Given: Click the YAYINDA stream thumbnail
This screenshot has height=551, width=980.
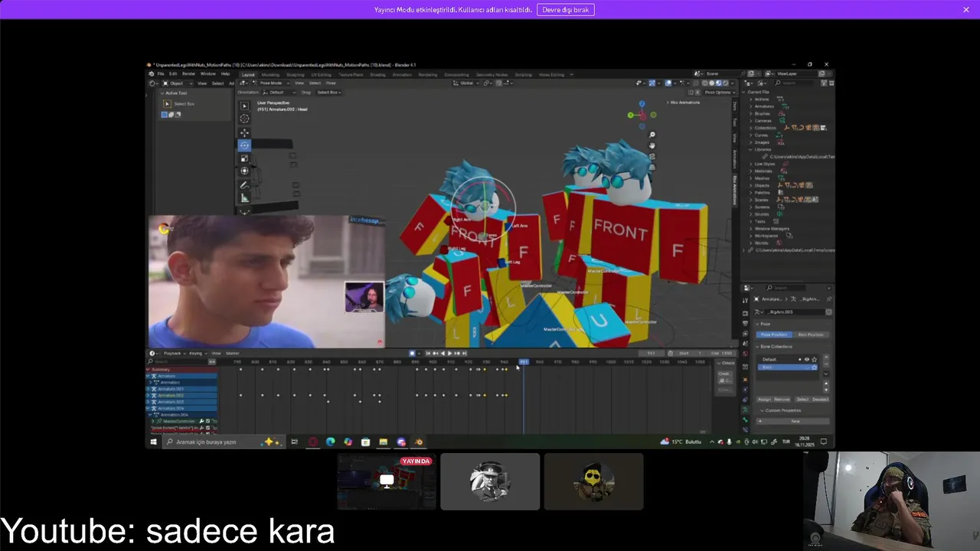Looking at the screenshot, I should 387,481.
